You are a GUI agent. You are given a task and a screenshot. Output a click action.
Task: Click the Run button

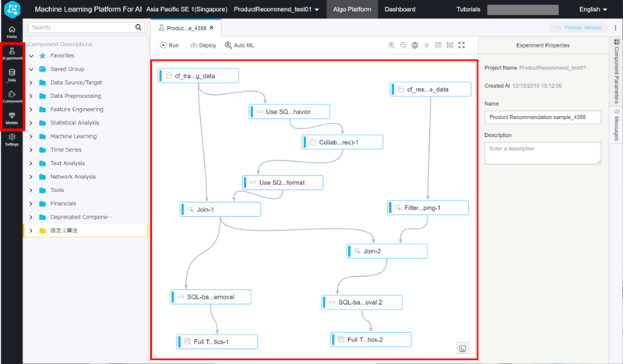169,46
